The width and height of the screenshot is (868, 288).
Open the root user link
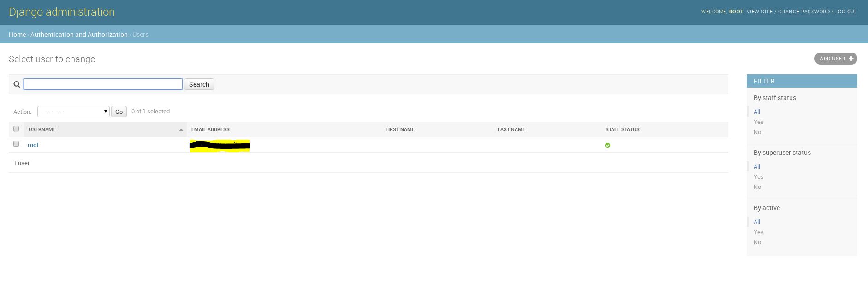tap(33, 145)
